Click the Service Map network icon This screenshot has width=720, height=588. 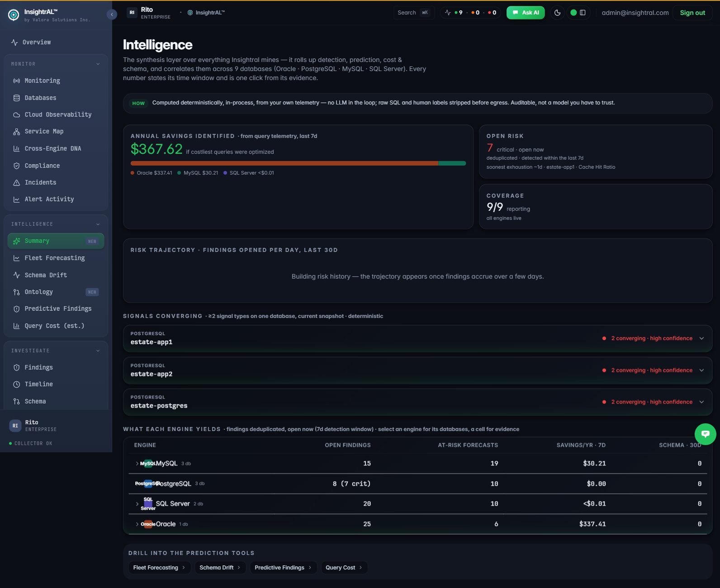pos(17,132)
